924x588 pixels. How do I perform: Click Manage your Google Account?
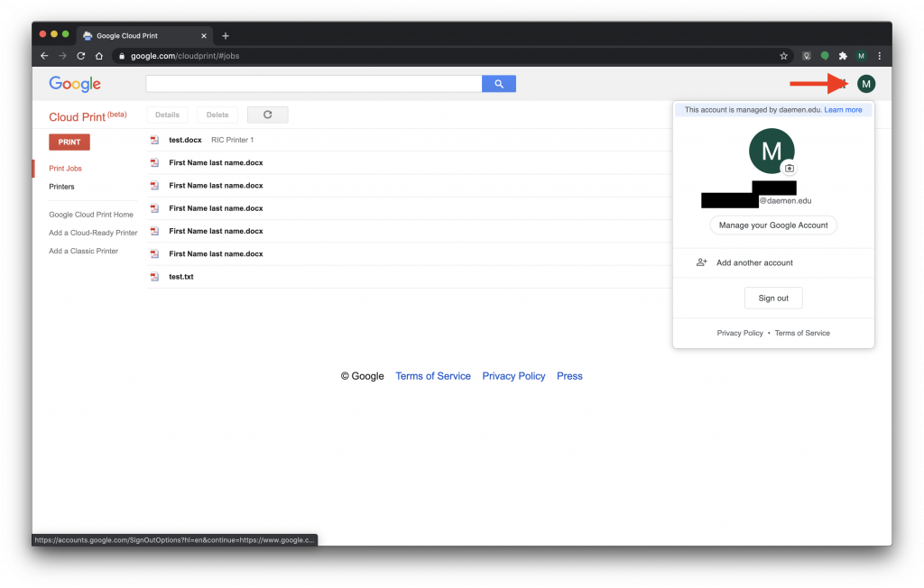pyautogui.click(x=773, y=225)
